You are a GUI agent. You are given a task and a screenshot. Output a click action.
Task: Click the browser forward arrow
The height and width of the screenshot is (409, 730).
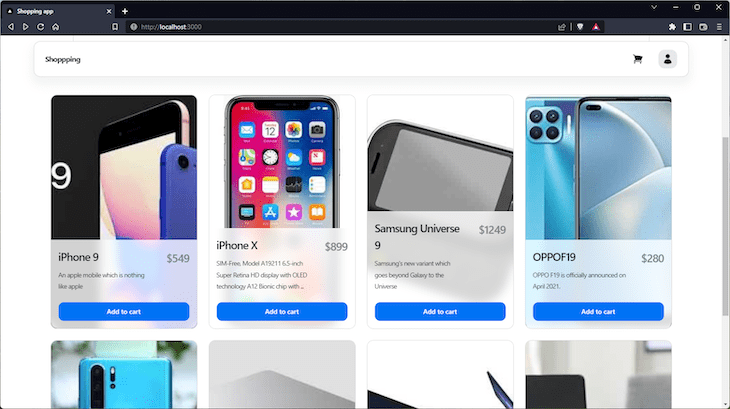26,27
